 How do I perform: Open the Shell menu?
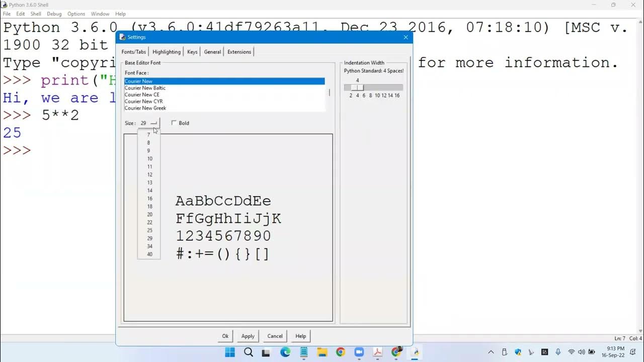[x=36, y=14]
